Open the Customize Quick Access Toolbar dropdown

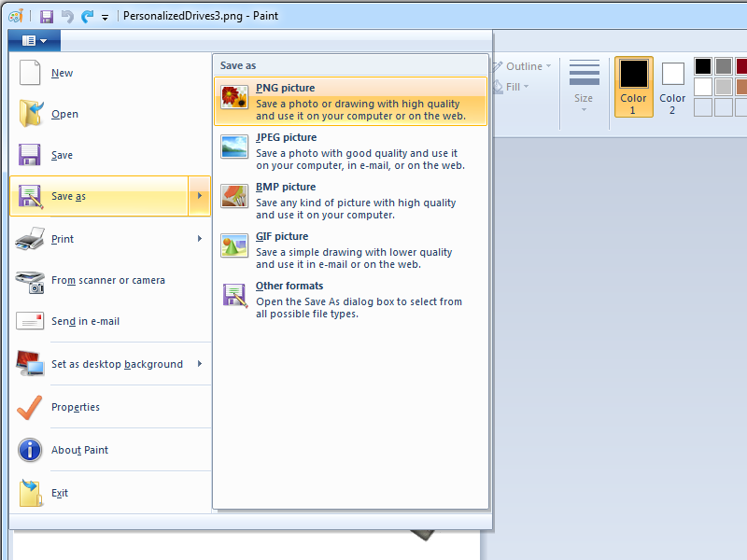coord(106,17)
